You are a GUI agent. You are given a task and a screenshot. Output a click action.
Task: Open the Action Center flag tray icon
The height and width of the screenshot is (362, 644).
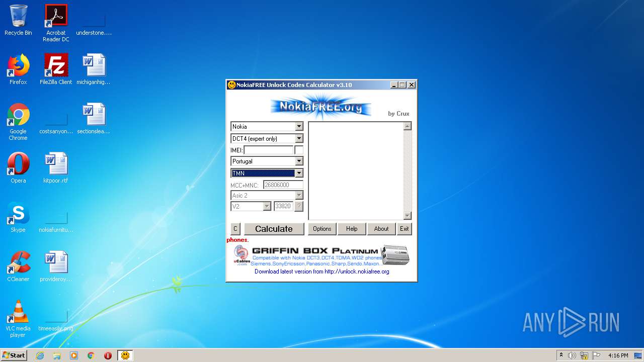(596, 355)
